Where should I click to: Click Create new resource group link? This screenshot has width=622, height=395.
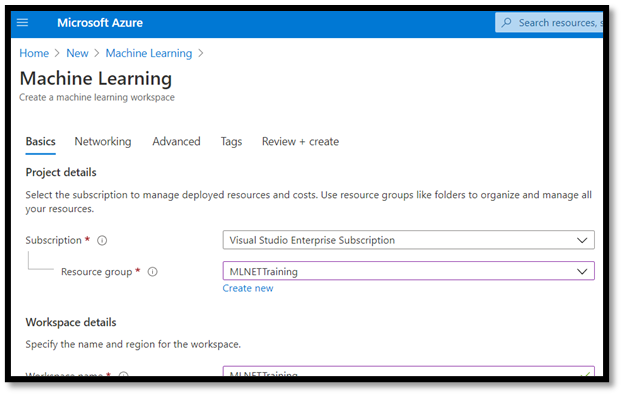tap(248, 288)
